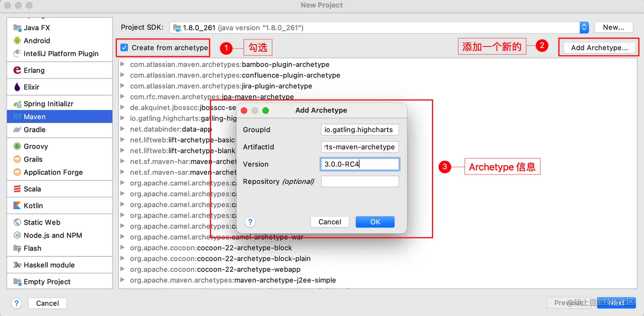This screenshot has width=644, height=316.
Task: Click the Add Archetype... button
Action: (599, 48)
